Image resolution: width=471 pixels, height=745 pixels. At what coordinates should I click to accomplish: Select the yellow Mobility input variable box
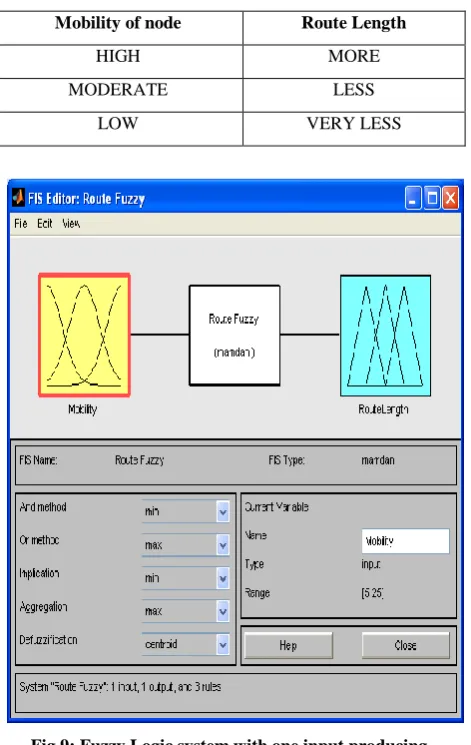[x=85, y=334]
